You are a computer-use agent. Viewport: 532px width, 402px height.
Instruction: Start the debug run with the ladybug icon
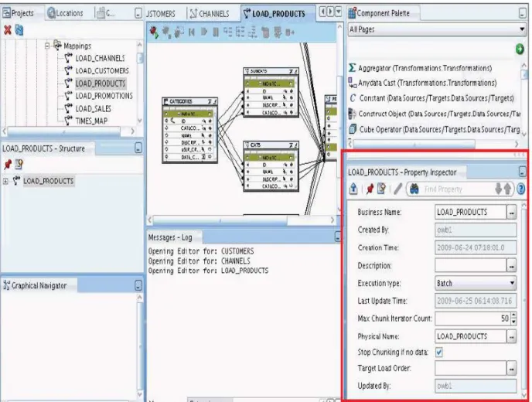(x=155, y=32)
